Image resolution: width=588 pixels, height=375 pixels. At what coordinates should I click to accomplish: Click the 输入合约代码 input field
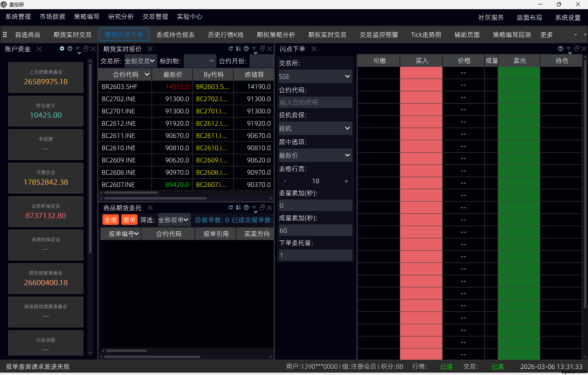315,102
